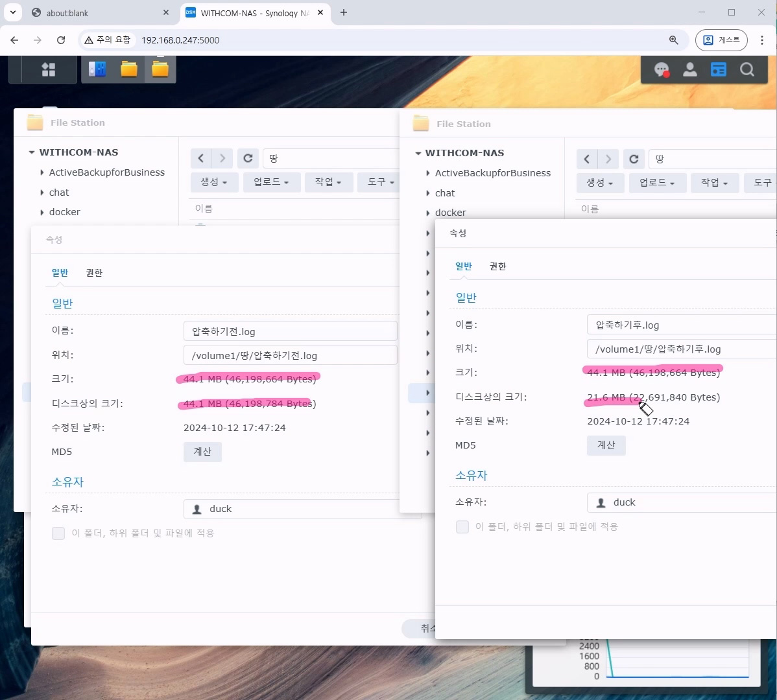Open the 업로드 dropdown in left File Station
Screen dimensions: 777x700
tap(271, 182)
